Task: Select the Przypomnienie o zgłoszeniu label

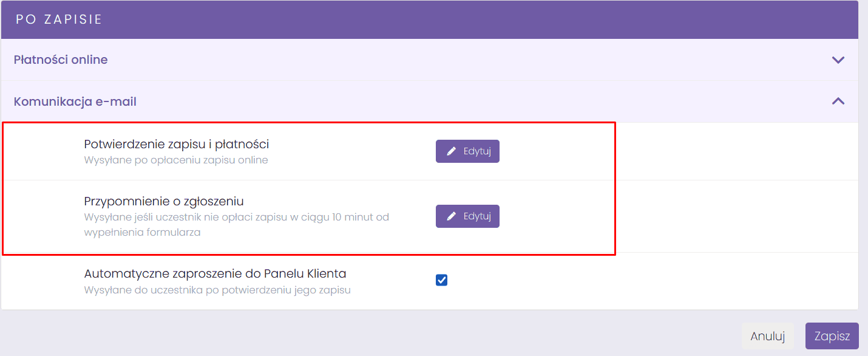Action: pos(164,201)
